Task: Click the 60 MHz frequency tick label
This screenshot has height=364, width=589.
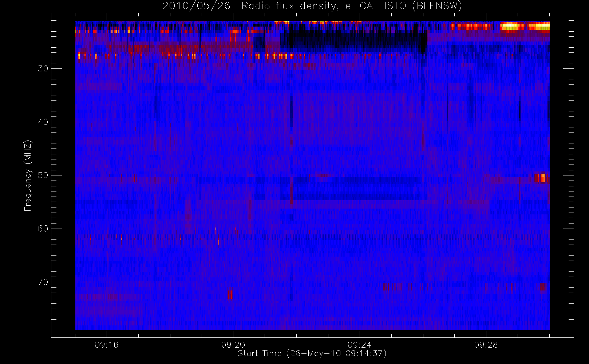Action: pyautogui.click(x=43, y=229)
